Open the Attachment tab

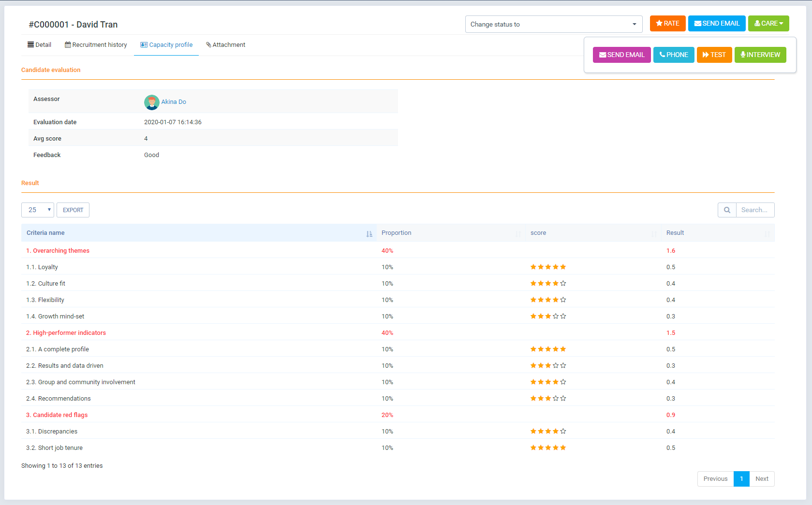[x=225, y=45]
